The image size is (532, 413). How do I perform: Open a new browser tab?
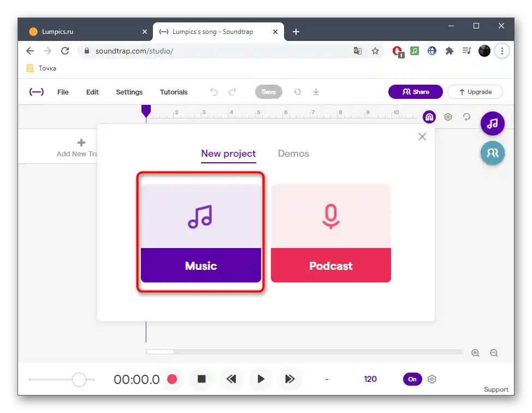296,32
